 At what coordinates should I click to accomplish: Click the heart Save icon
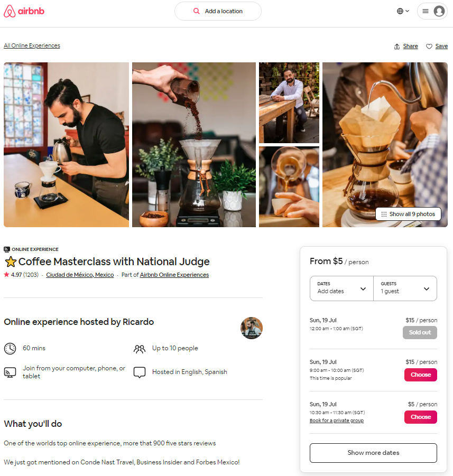(x=429, y=46)
